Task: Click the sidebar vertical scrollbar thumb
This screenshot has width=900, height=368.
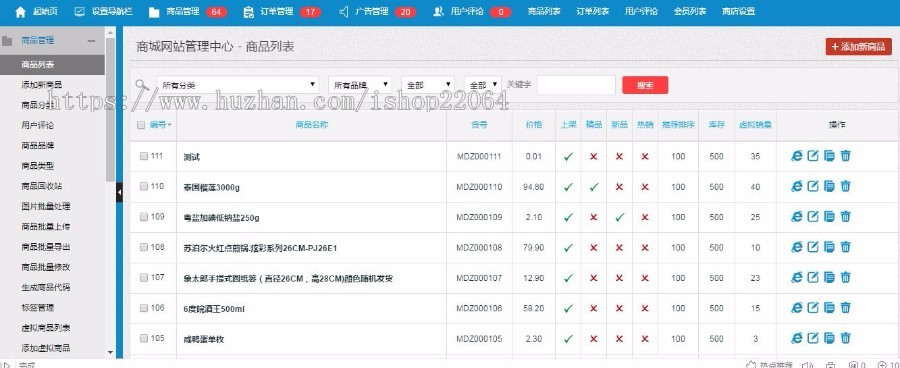Action: pos(111,109)
